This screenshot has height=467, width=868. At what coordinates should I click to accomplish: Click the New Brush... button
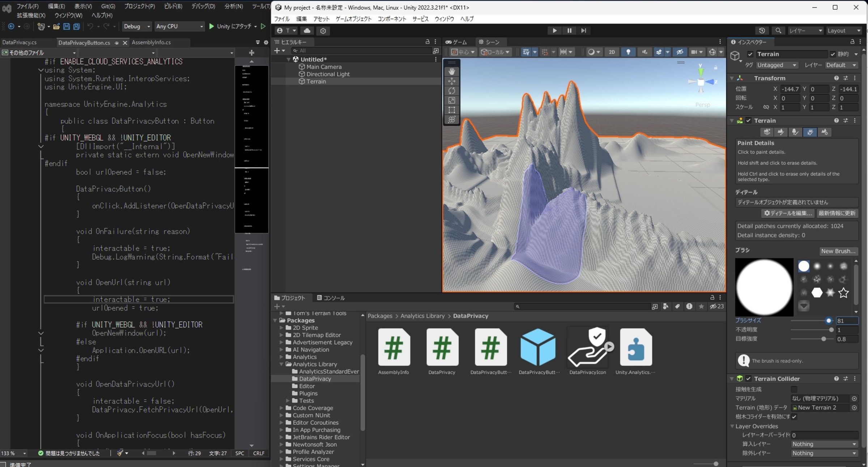point(838,251)
